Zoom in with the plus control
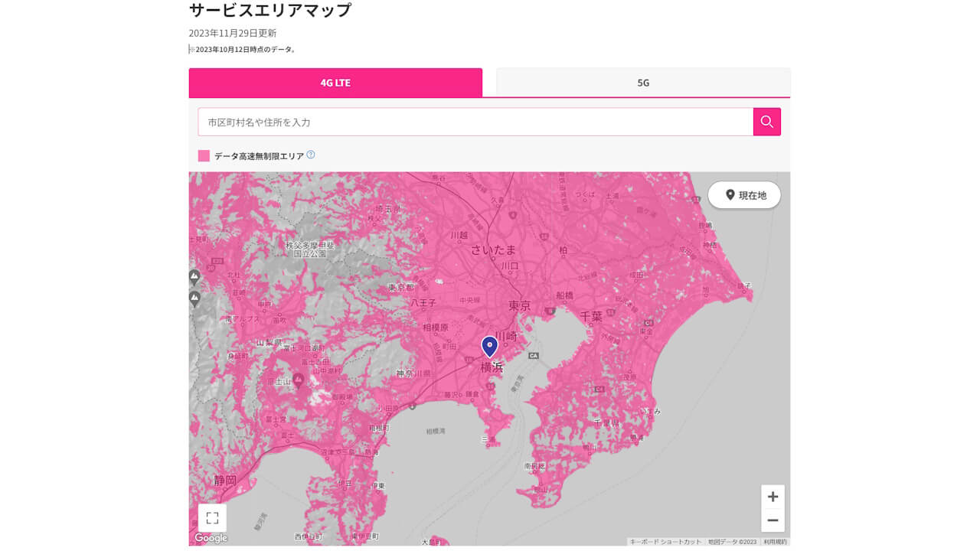Screen dimensions: 980x551 coord(773,497)
